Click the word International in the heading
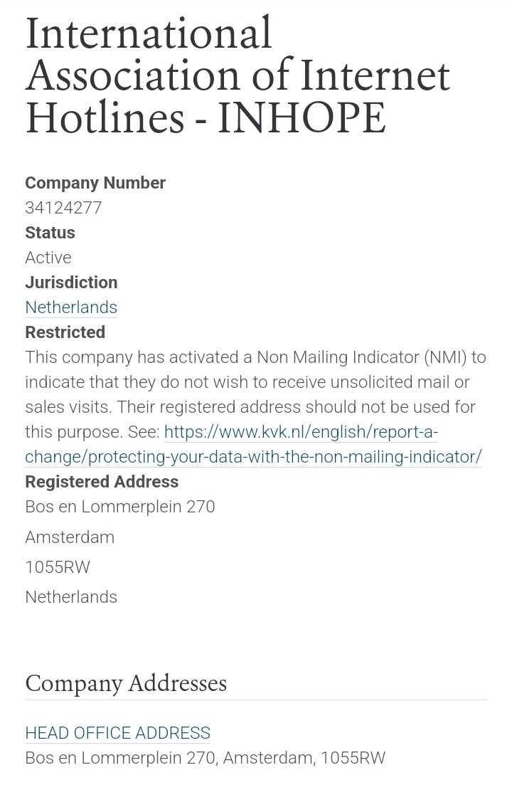512x812 pixels. click(149, 33)
